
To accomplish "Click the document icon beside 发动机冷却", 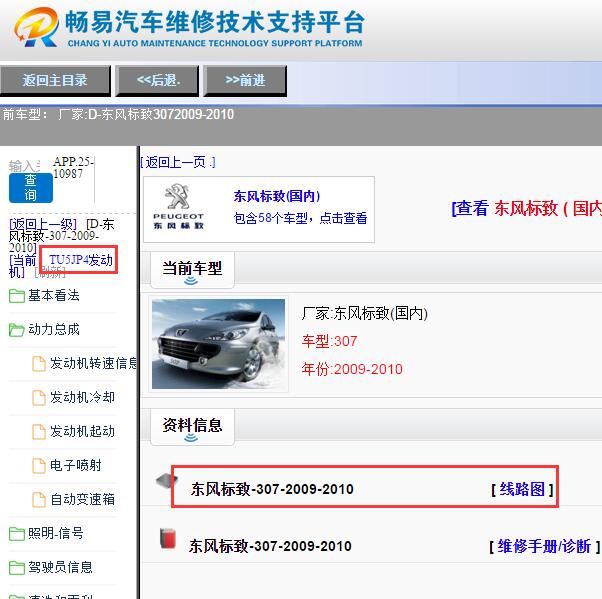I will click(38, 397).
